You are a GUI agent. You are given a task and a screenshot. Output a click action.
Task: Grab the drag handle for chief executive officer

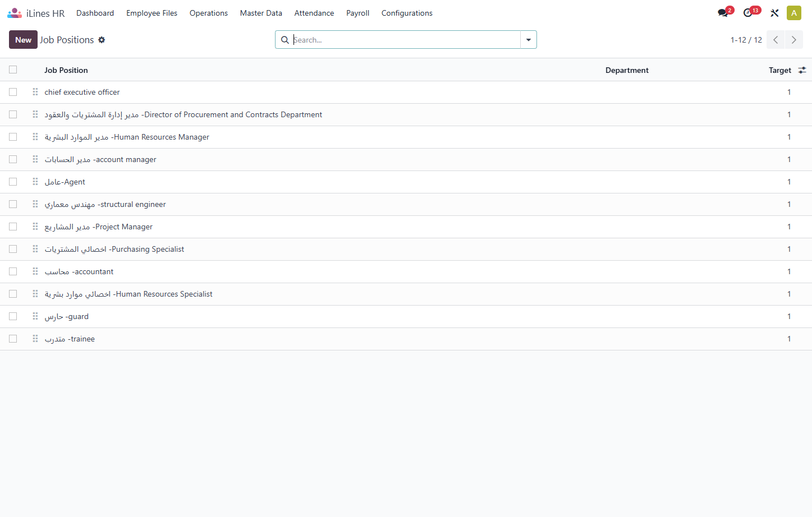point(35,92)
